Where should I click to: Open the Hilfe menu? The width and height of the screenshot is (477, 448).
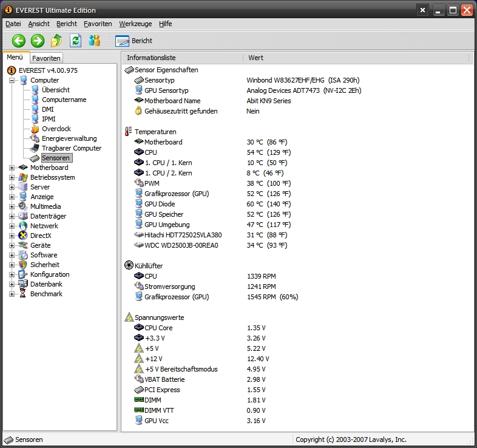pyautogui.click(x=165, y=24)
